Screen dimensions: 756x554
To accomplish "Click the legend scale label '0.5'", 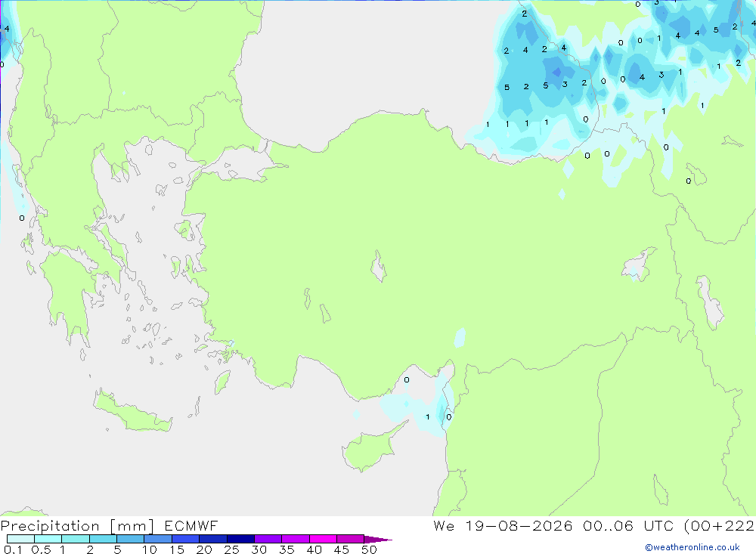I will [x=41, y=549].
